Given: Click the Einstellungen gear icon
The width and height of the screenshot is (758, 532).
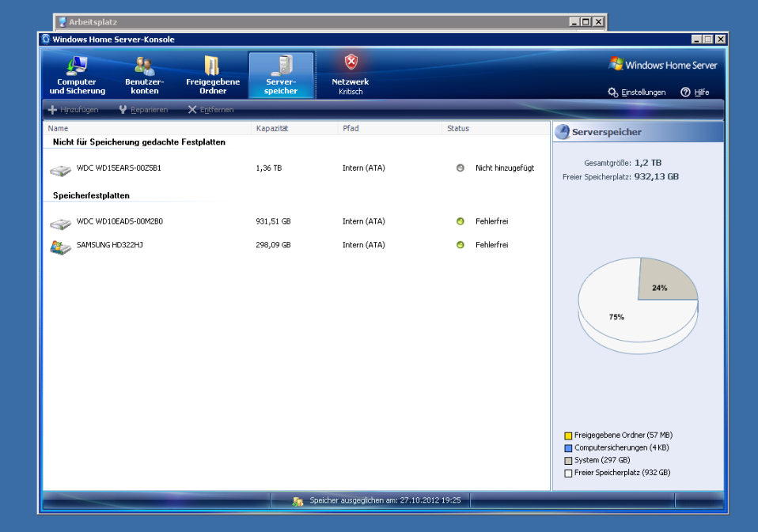Looking at the screenshot, I should (x=613, y=92).
